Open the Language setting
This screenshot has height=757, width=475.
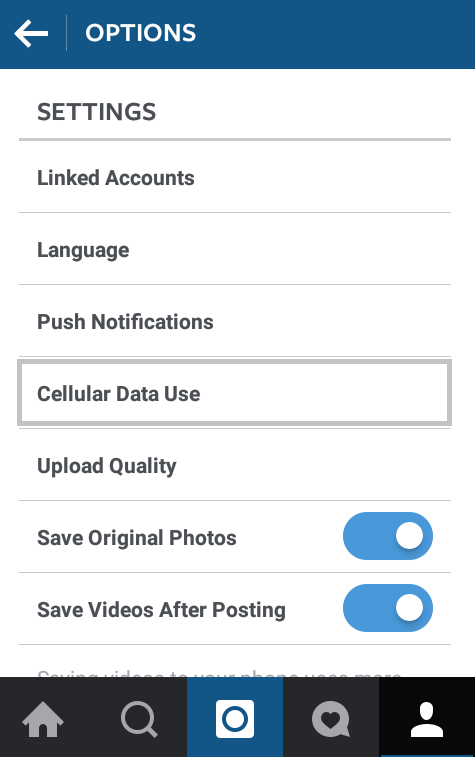235,250
